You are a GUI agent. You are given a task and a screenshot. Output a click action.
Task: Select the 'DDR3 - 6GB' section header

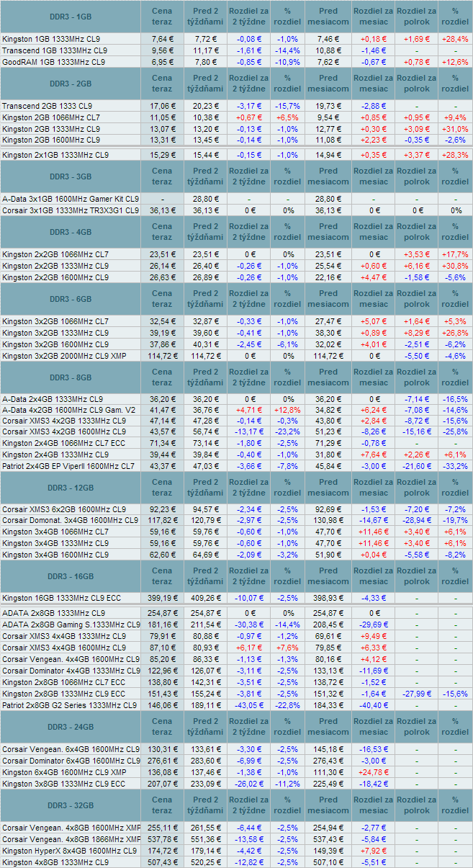pos(70,299)
